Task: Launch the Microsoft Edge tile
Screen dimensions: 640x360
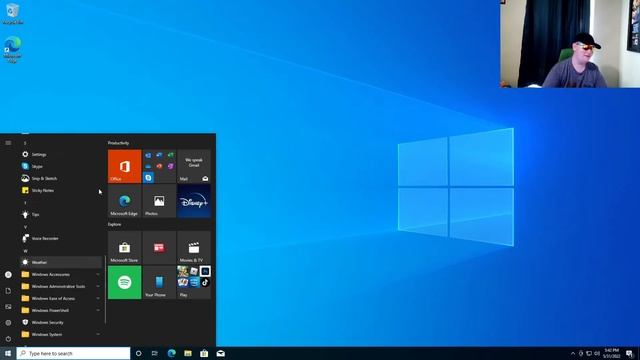Action: pyautogui.click(x=124, y=201)
